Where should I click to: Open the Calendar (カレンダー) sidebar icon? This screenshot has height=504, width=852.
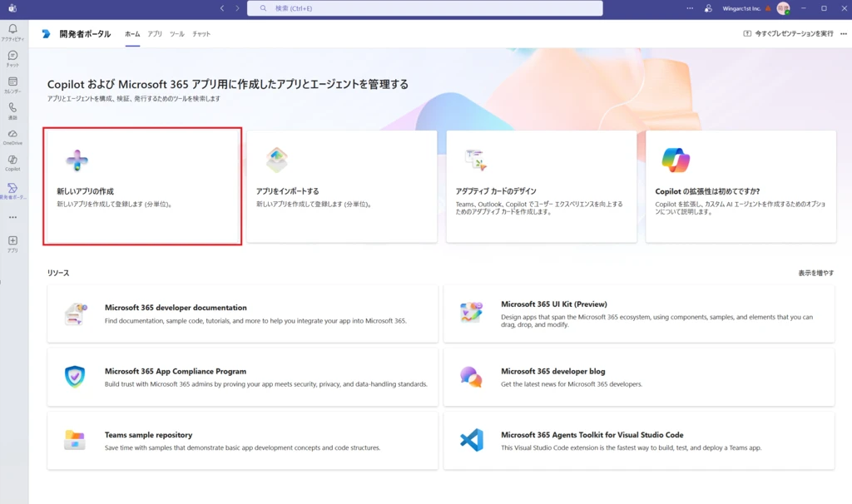12,85
